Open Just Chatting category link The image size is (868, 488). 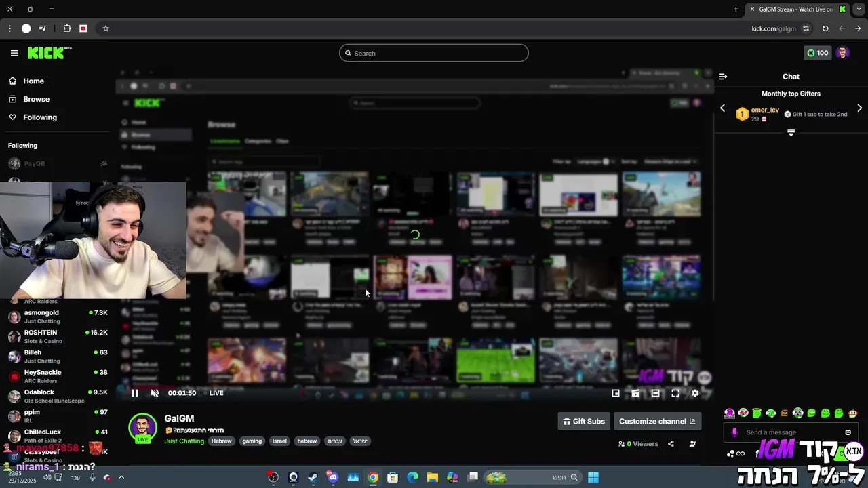click(184, 441)
